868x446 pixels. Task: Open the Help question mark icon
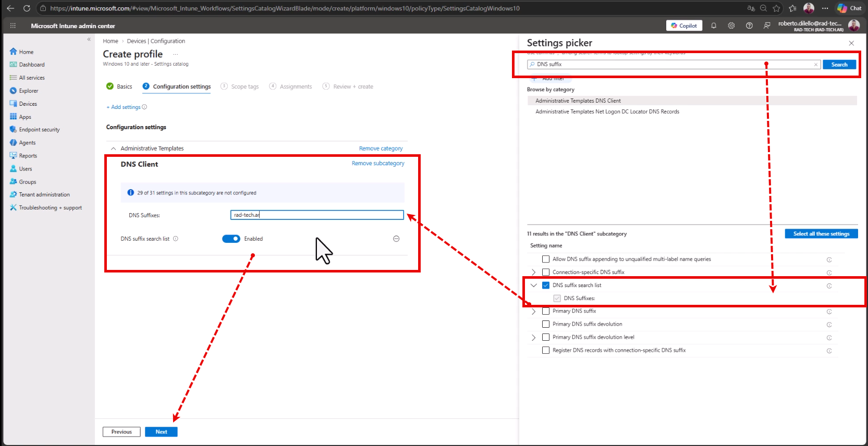(749, 26)
